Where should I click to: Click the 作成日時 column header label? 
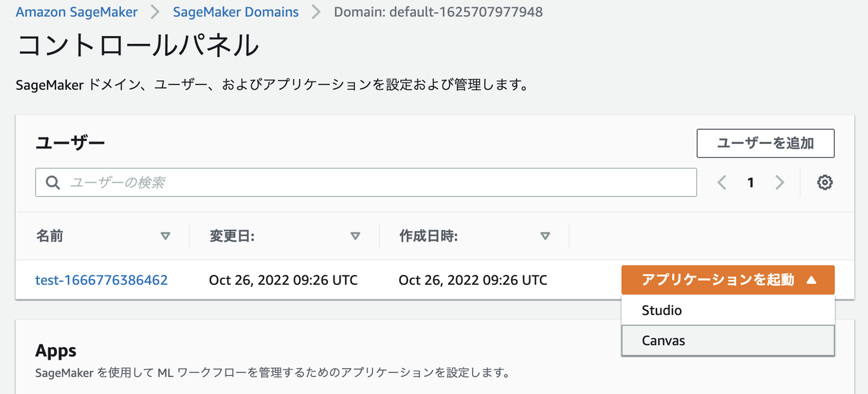click(428, 236)
